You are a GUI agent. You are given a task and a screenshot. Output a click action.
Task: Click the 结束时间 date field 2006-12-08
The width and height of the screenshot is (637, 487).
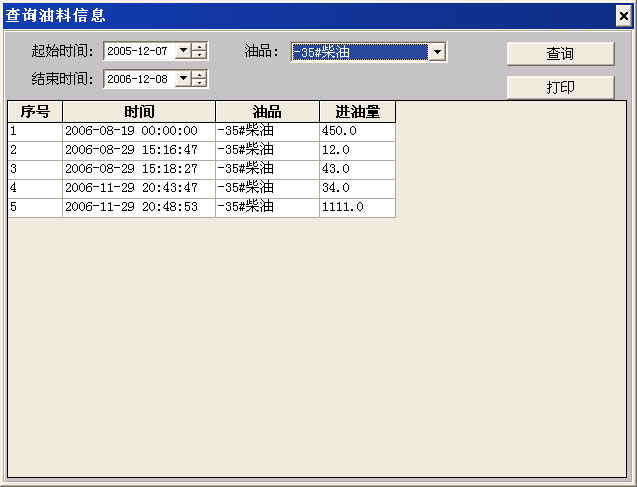[138, 79]
